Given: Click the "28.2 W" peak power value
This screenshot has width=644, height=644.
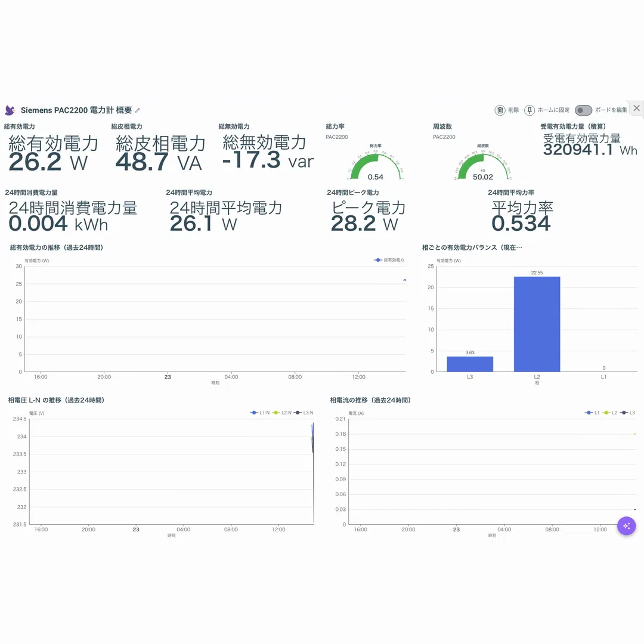Looking at the screenshot, I should click(x=364, y=224).
